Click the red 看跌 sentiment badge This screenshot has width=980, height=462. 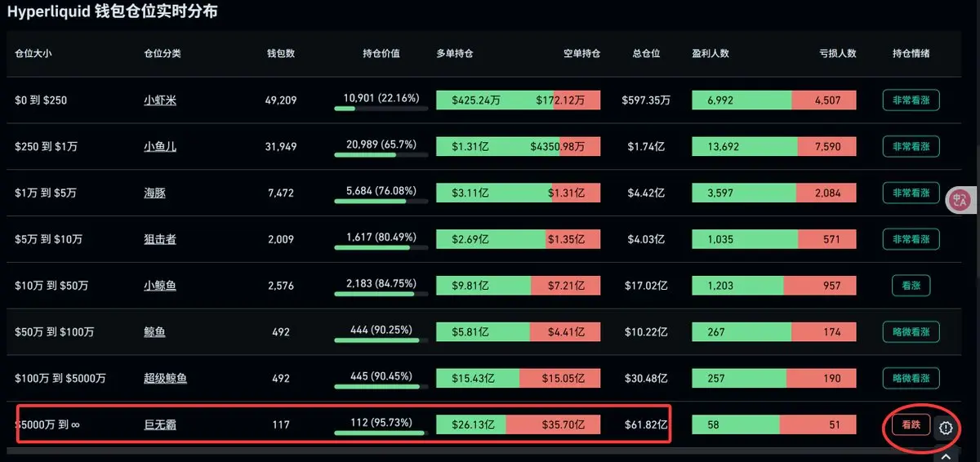tap(911, 424)
